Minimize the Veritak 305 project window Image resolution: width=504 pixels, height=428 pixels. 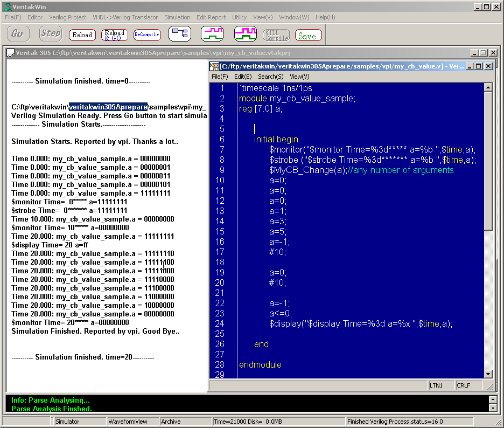(474, 52)
